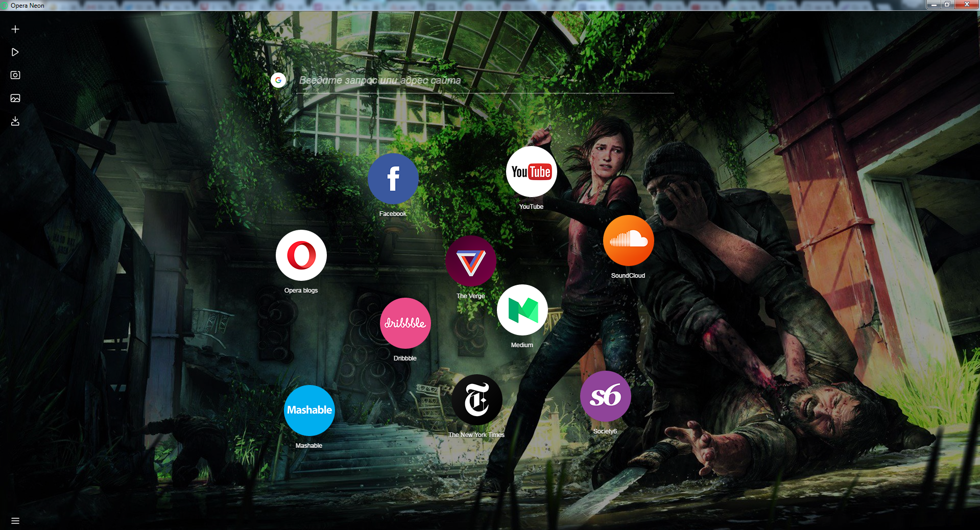Open the SoundCloud speed dial bubble
Viewport: 980px width, 530px height.
pyautogui.click(x=629, y=240)
